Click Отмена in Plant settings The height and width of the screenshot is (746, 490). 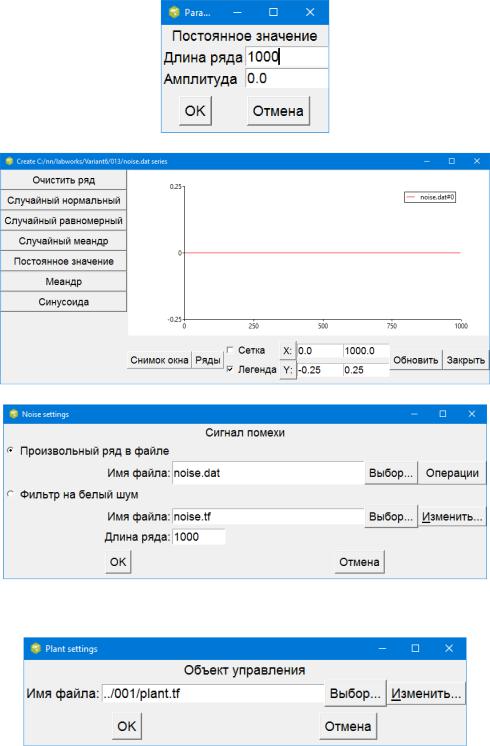348,726
